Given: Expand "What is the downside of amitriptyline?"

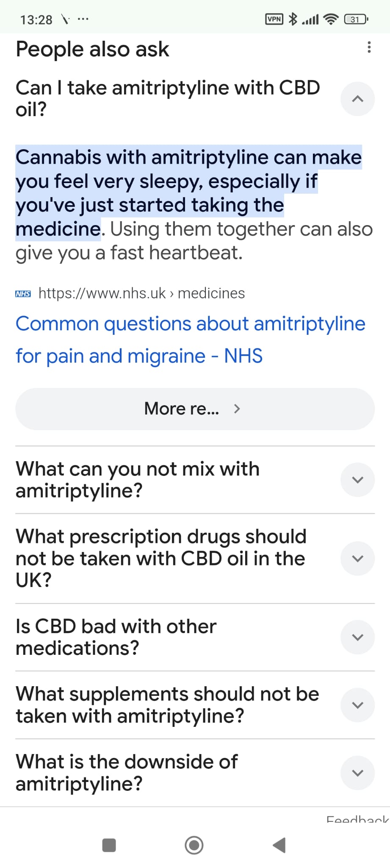Looking at the screenshot, I should point(357,773).
